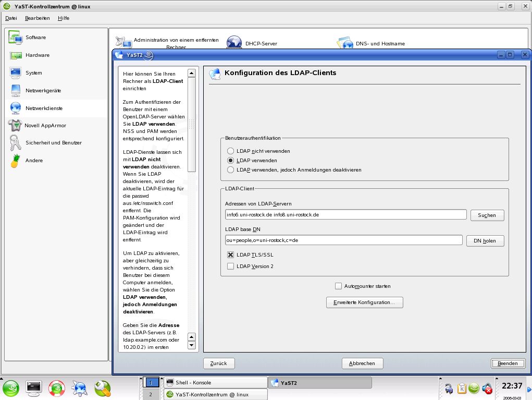
Task: Click the blue panel hide arrow beside the clock
Action: tap(529, 389)
